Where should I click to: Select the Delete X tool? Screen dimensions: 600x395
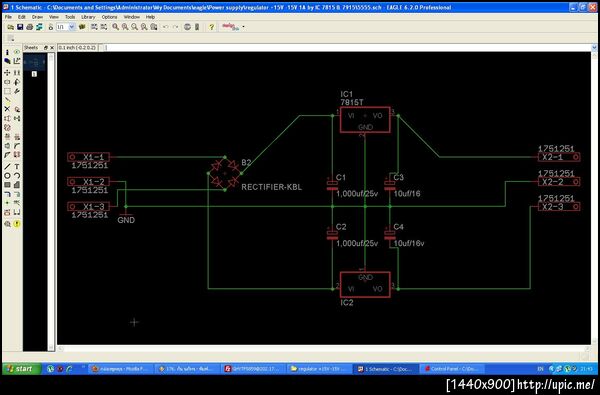click(x=7, y=109)
